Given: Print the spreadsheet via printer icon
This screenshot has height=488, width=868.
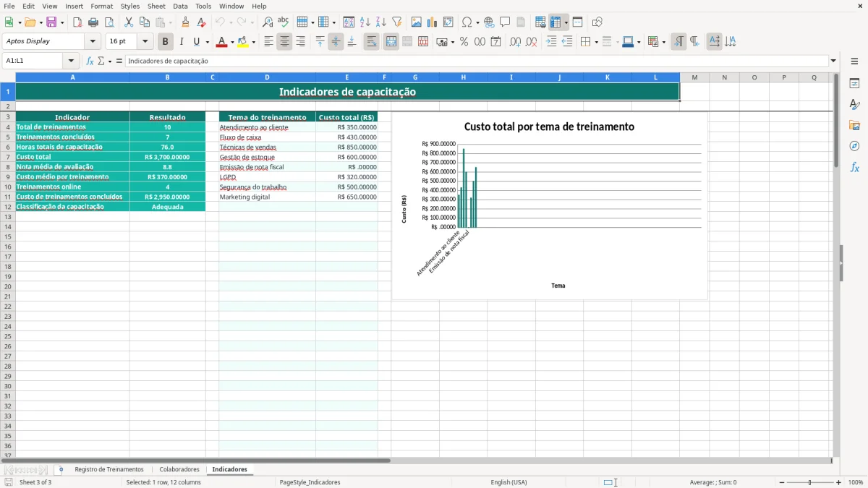Looking at the screenshot, I should click(x=93, y=22).
